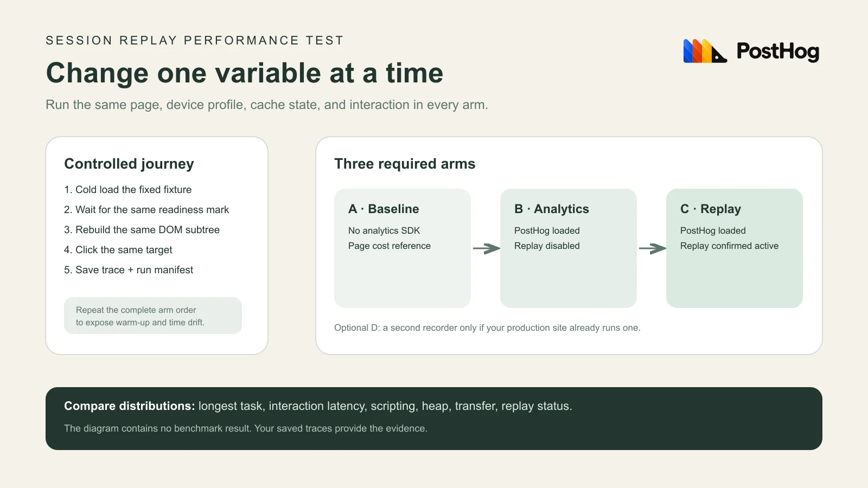Click the 'Change one variable at a time' title
The width and height of the screenshot is (868, 488).
pos(245,73)
